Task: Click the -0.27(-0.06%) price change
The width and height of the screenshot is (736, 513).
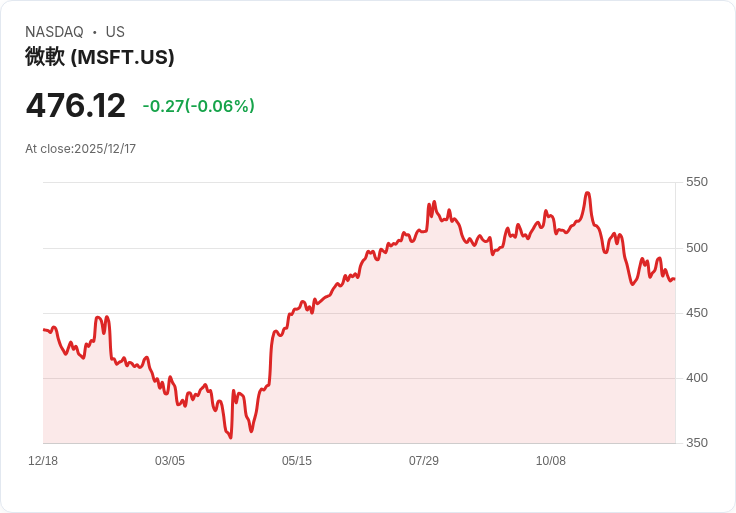Action: 198,106
